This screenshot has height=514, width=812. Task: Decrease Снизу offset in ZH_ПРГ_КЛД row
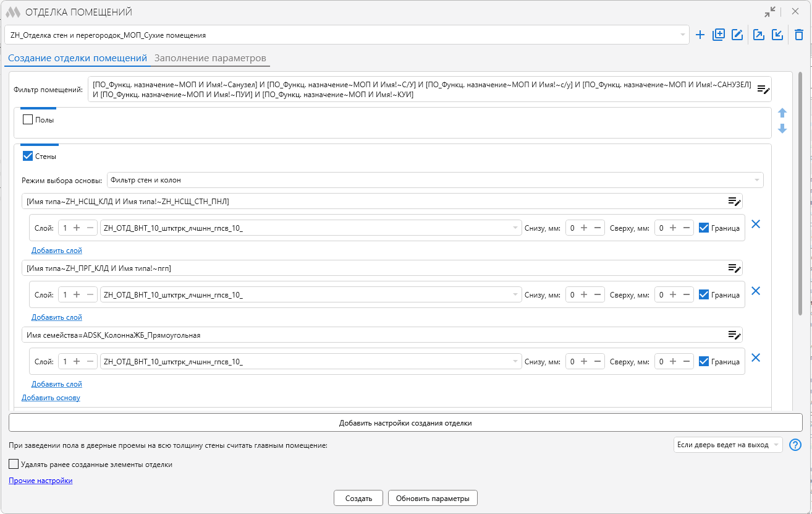tap(598, 294)
